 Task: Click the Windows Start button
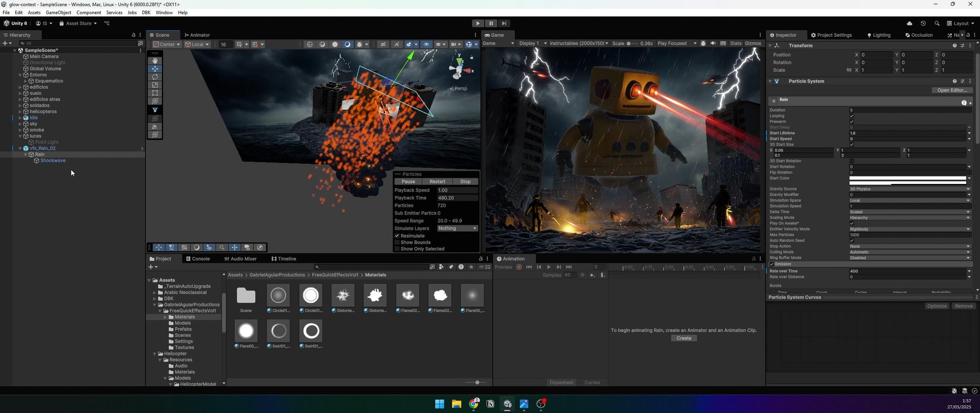pos(440,404)
